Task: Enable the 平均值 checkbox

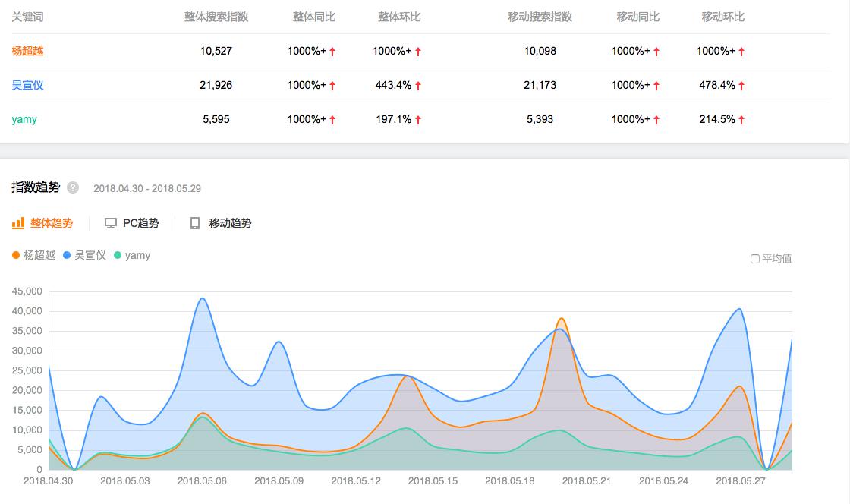Action: (x=755, y=259)
